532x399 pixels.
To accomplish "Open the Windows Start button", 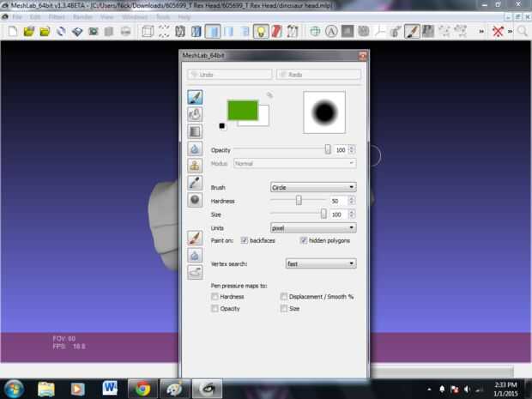I will pos(15,389).
